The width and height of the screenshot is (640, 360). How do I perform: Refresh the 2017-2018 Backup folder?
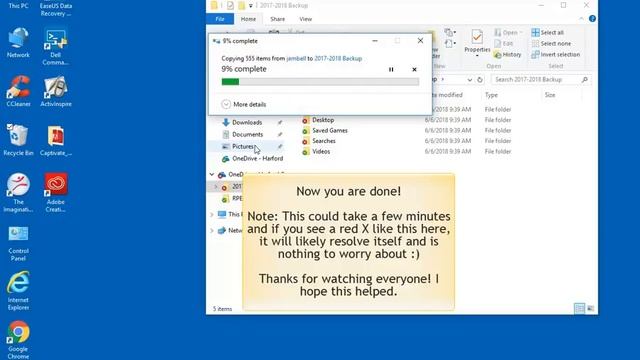click(480, 80)
